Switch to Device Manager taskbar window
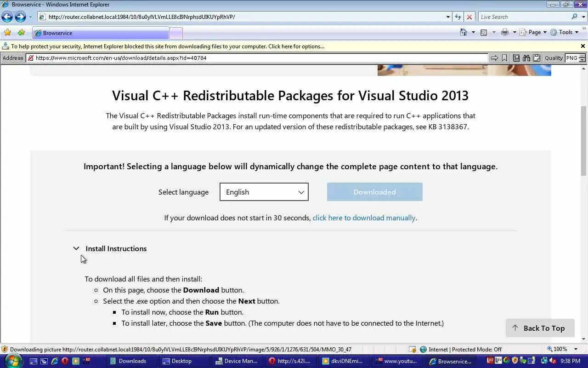 [x=237, y=361]
